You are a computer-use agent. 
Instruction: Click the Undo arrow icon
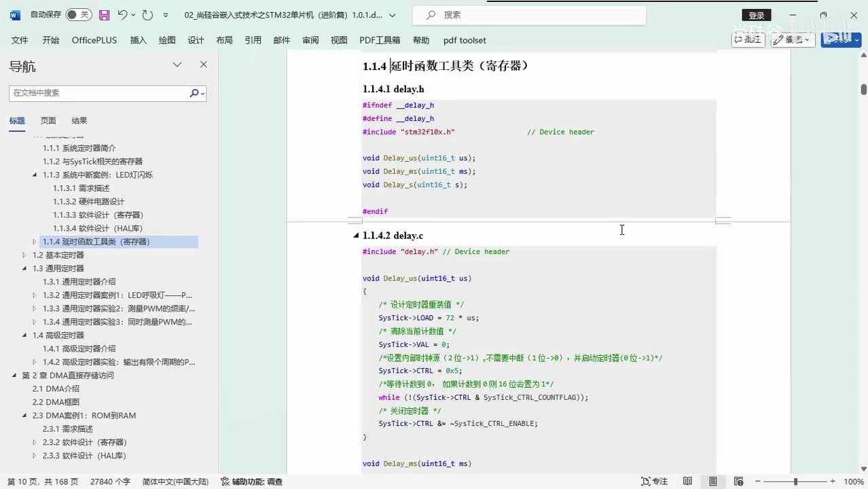[x=122, y=14]
